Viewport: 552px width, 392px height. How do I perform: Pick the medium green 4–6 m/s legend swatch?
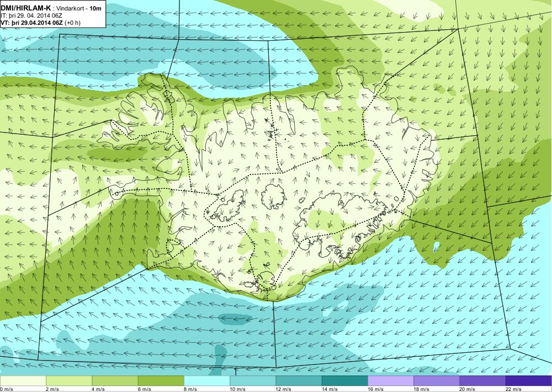[x=115, y=381]
